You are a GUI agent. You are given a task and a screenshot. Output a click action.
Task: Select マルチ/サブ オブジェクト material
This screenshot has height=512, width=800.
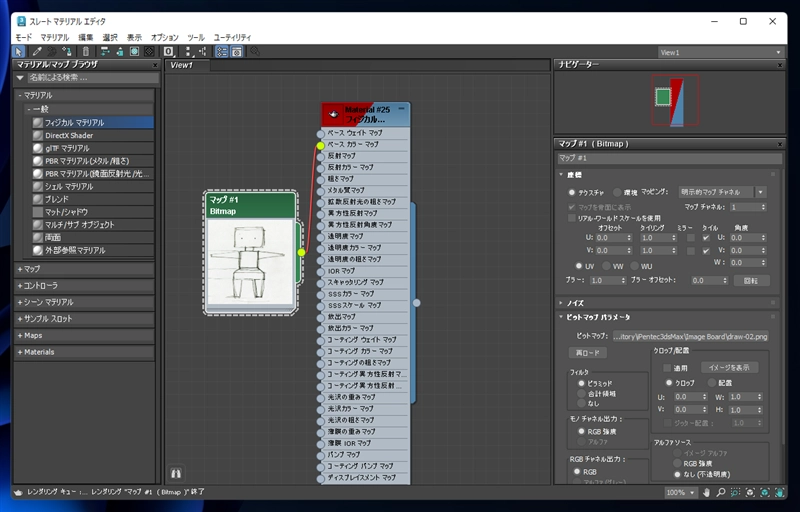92,225
